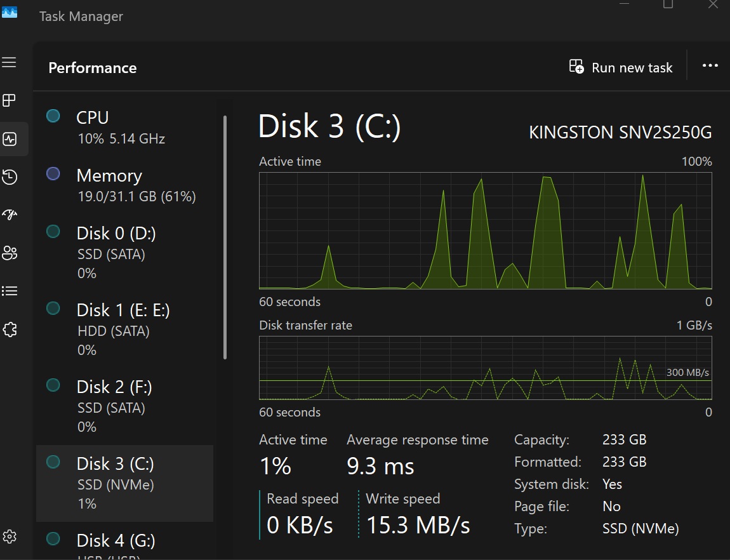Switch to the Users page icon
Screen dimensions: 730x560
(10, 253)
